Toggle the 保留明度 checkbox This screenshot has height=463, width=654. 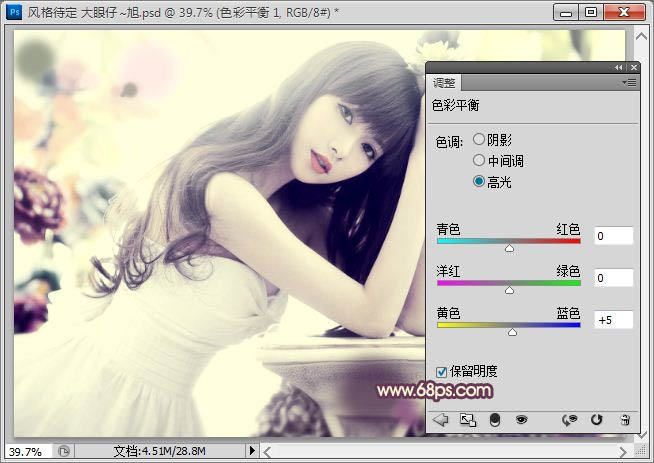[442, 371]
